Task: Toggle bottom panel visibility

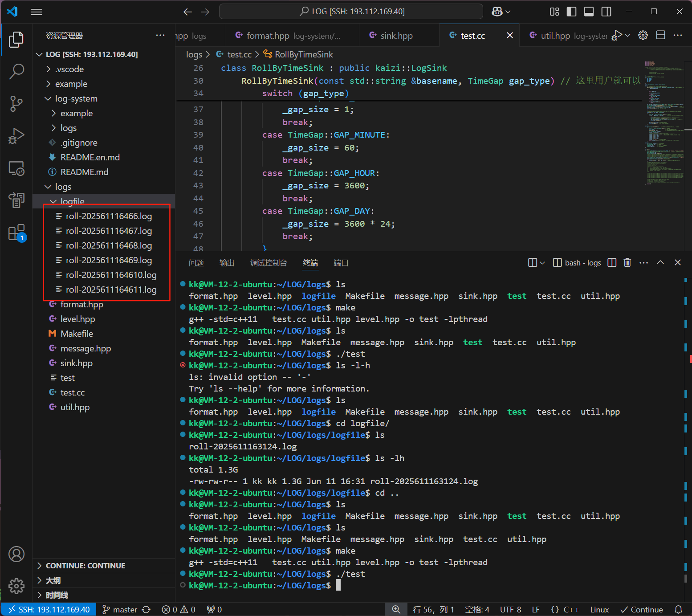Action: click(589, 12)
